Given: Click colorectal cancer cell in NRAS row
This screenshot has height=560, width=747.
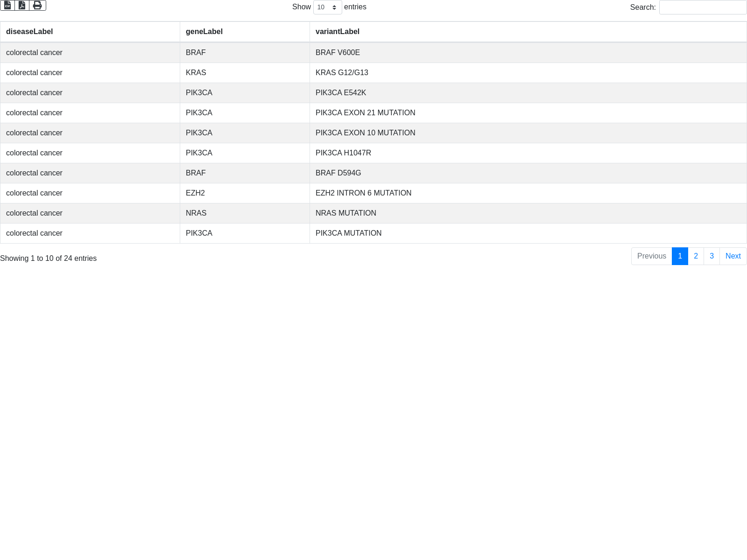Looking at the screenshot, I should coord(90,213).
